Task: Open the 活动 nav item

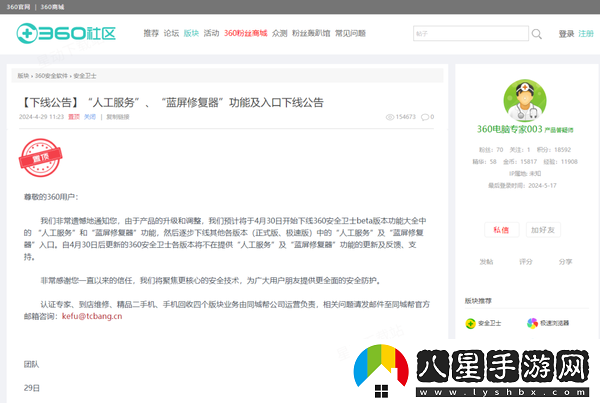Action: point(211,33)
